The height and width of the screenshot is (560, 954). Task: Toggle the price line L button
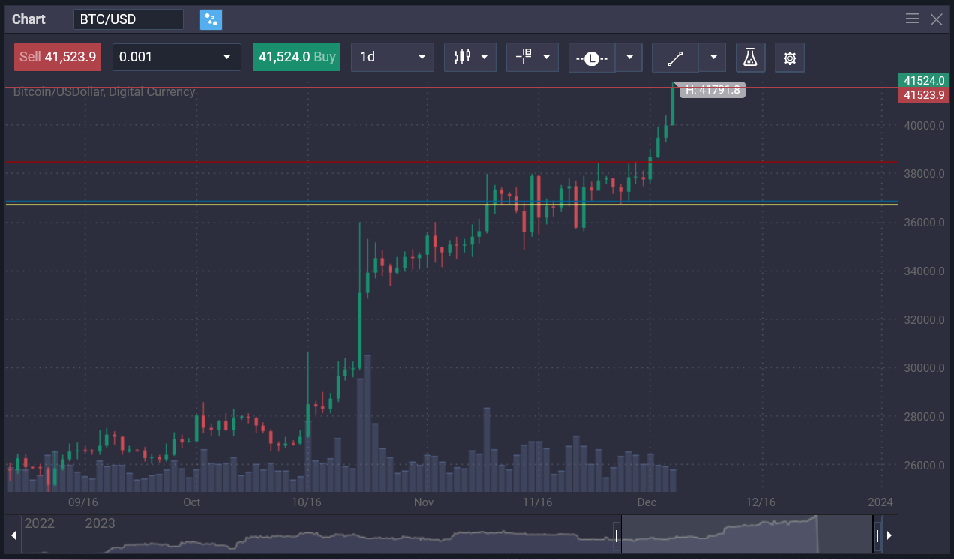[x=592, y=58]
